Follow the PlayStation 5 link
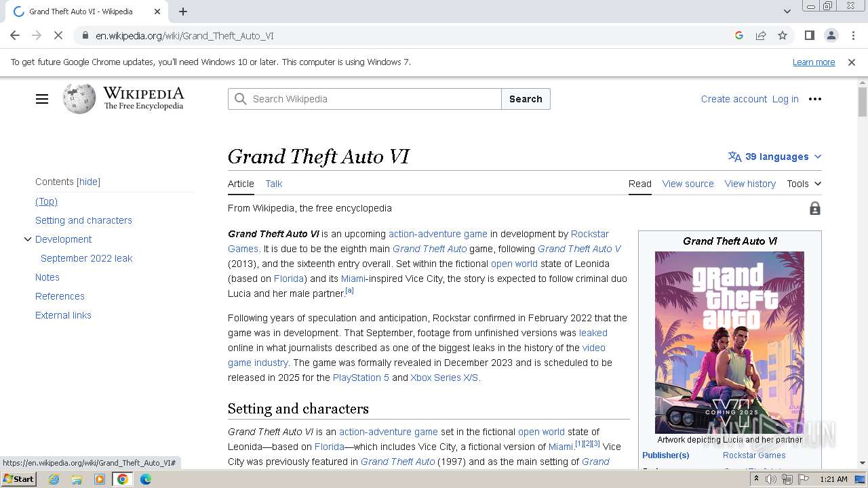 point(361,378)
